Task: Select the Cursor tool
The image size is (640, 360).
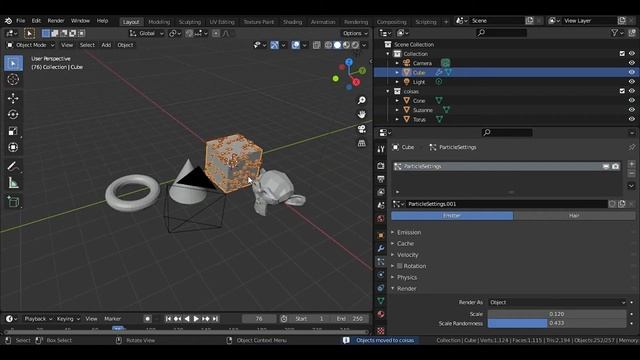Action: [13, 79]
